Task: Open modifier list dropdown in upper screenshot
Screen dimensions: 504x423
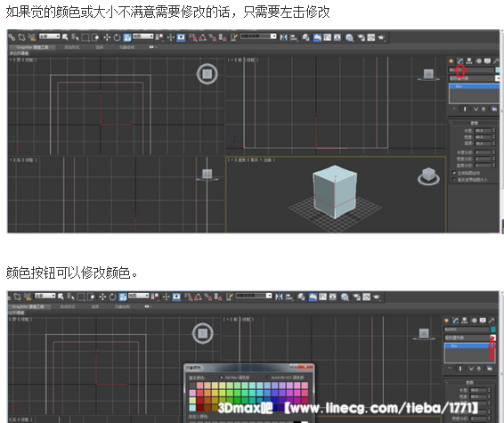Action: 474,78
